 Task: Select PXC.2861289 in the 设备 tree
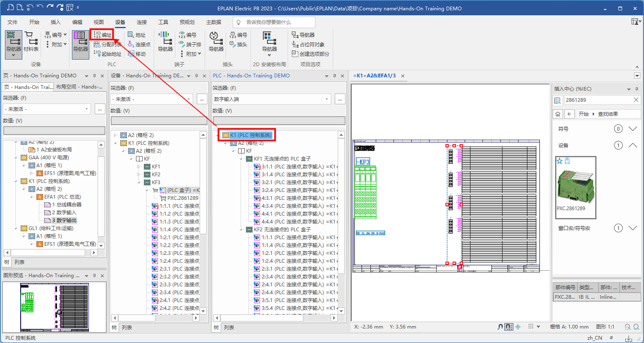coord(183,198)
